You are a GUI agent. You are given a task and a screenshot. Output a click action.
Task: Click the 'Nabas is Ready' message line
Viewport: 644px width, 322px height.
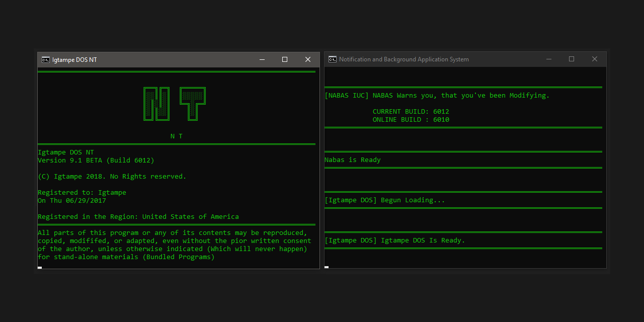click(352, 159)
